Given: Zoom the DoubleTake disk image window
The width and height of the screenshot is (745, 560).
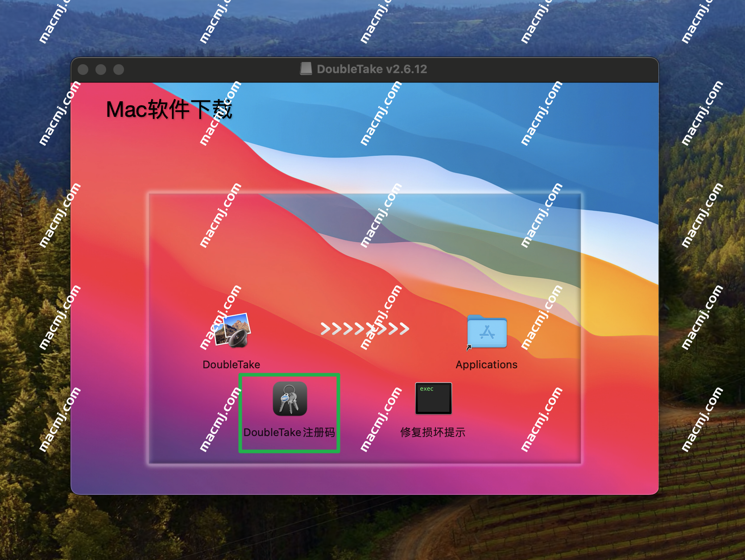Looking at the screenshot, I should (119, 70).
